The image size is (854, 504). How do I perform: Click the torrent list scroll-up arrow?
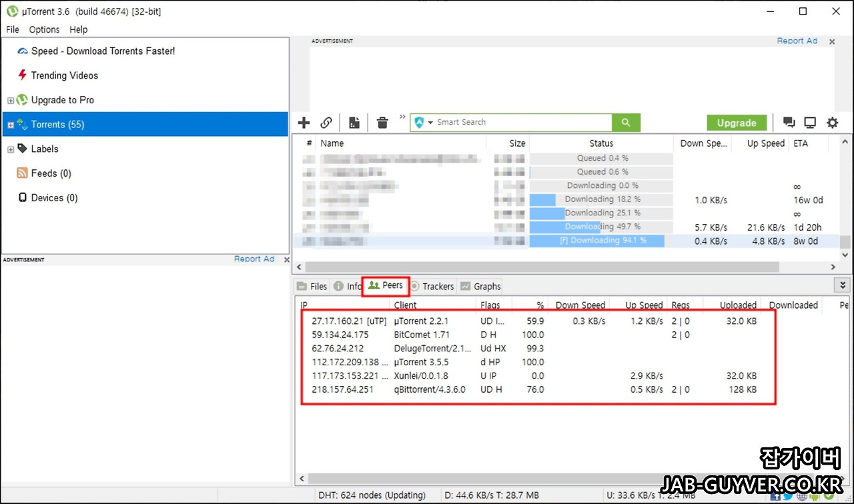(x=845, y=141)
